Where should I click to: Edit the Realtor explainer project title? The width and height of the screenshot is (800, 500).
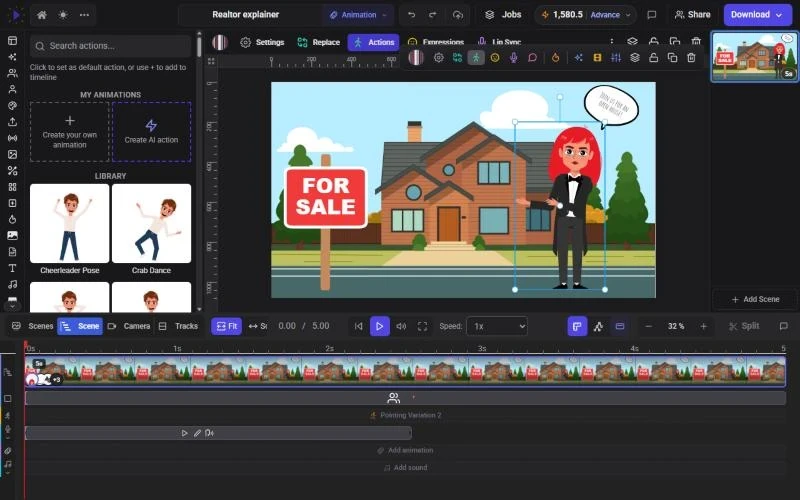245,15
